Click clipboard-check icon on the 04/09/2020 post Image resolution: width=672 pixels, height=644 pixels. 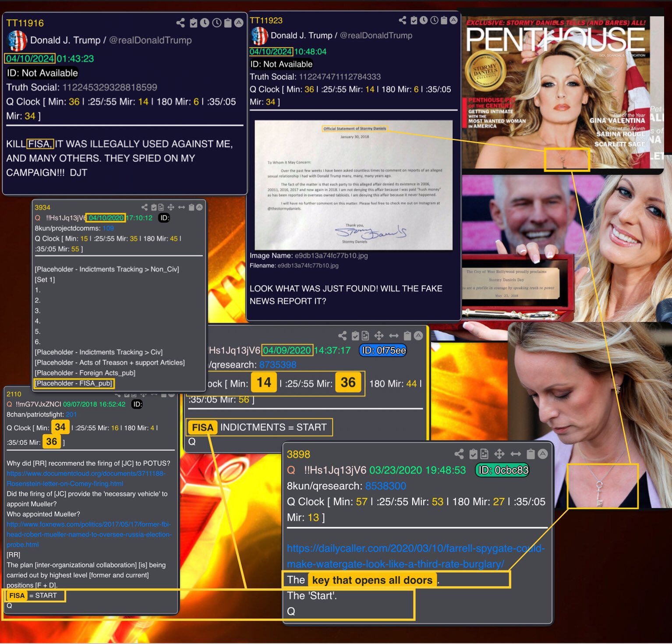click(355, 336)
